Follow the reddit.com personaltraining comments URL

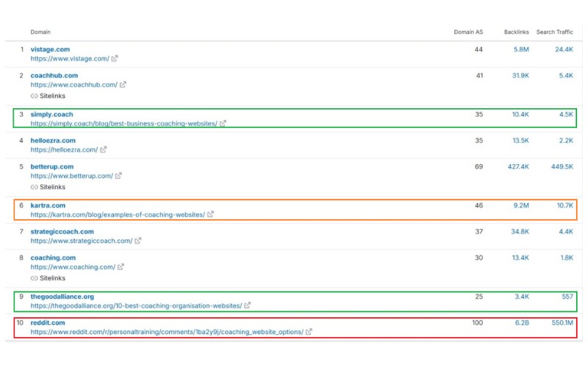click(167, 333)
